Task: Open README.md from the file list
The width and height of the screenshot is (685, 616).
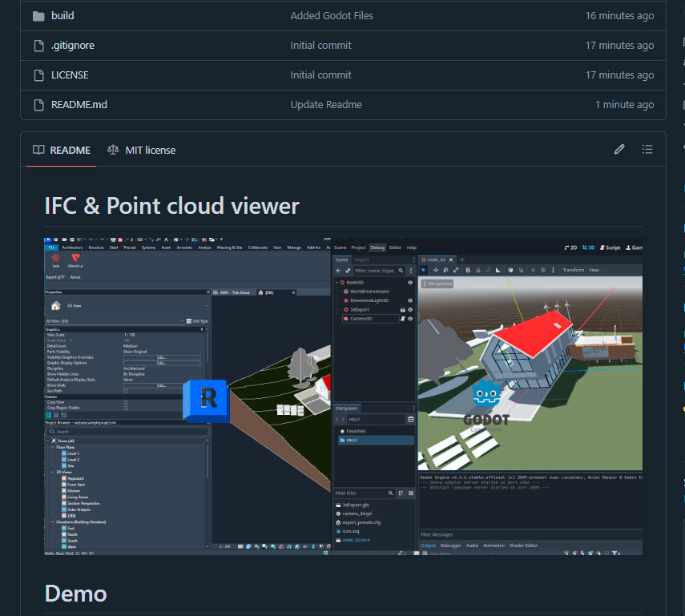Action: click(x=79, y=105)
